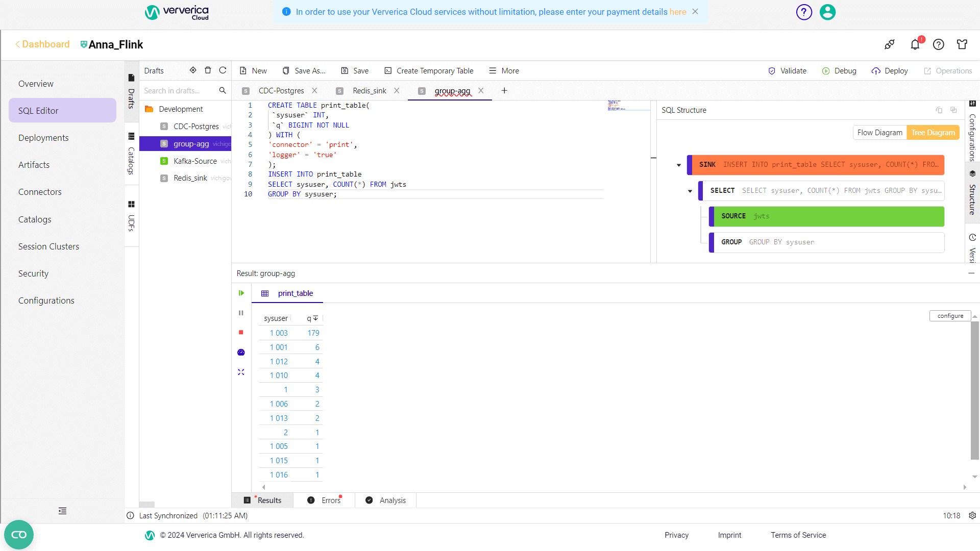Close the payment details banner

click(695, 11)
